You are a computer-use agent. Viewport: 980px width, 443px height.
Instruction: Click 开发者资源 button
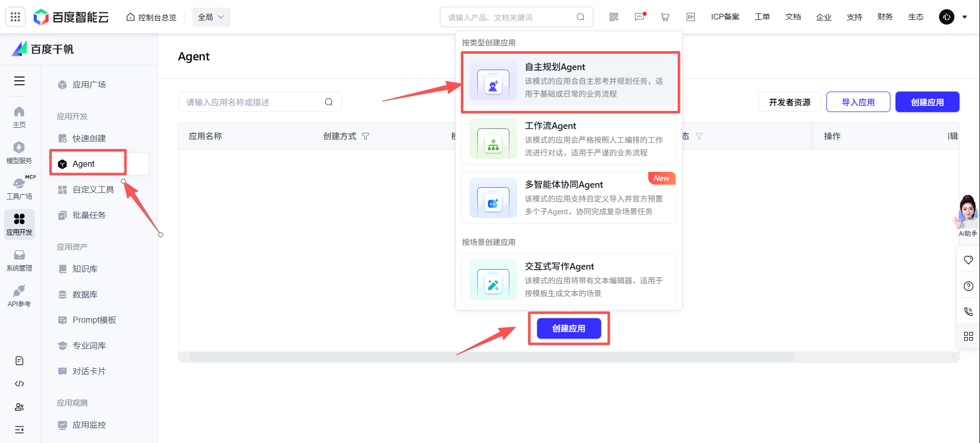(790, 102)
